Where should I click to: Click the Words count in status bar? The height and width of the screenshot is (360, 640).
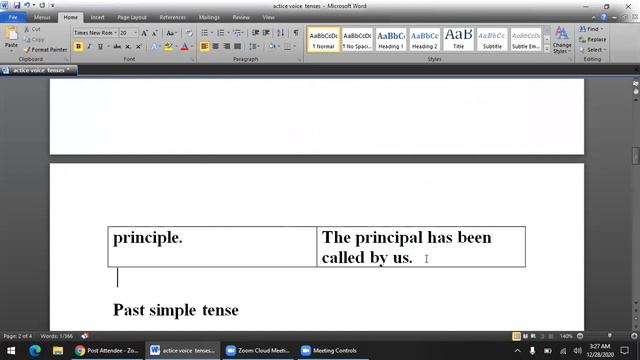57,336
